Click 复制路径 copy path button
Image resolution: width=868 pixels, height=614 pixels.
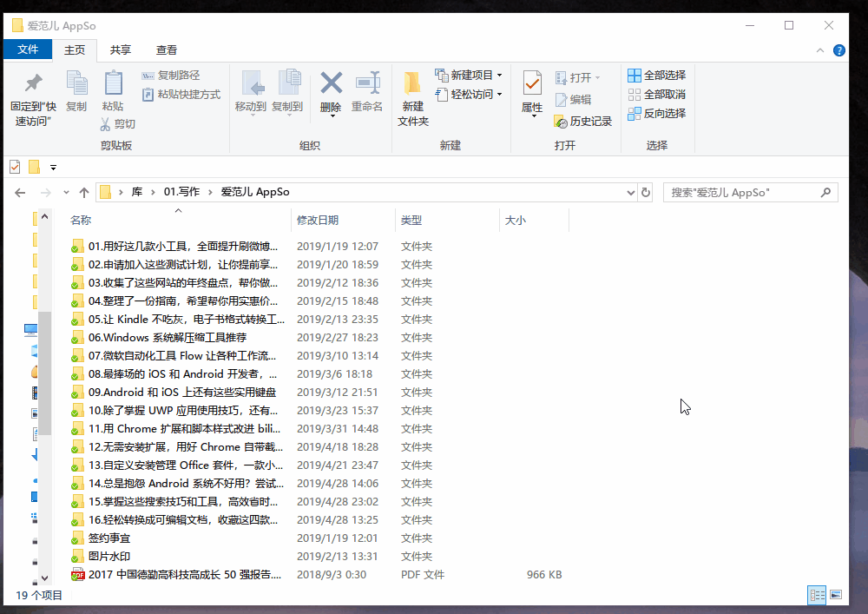(170, 76)
